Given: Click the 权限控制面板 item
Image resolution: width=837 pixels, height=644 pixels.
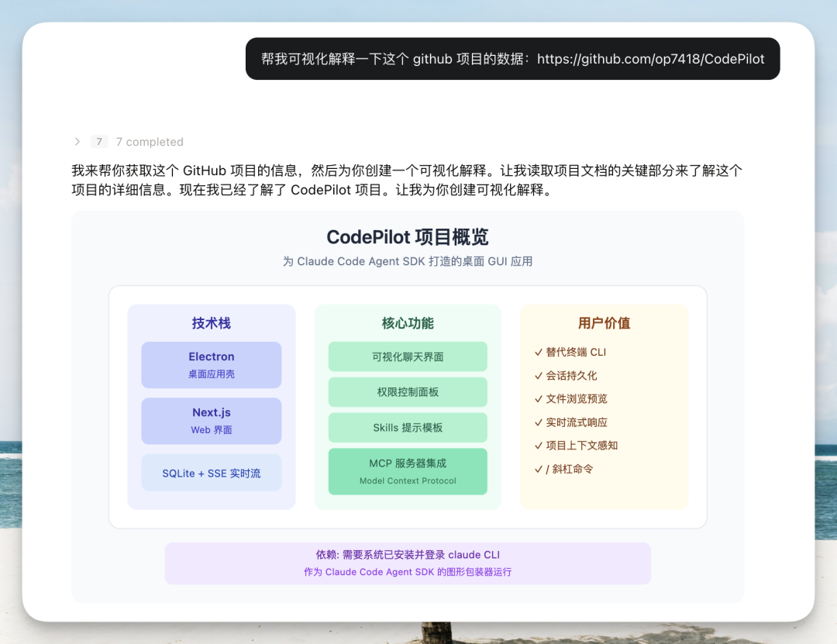Looking at the screenshot, I should point(408,392).
